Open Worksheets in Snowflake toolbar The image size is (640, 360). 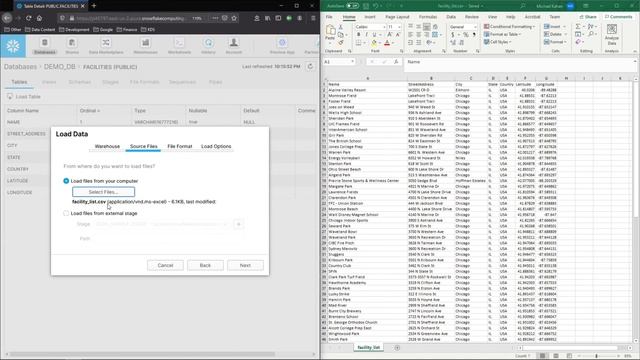pyautogui.click(x=179, y=46)
